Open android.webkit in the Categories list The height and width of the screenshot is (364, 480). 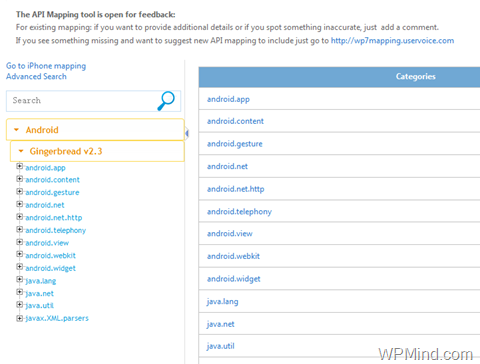click(233, 256)
